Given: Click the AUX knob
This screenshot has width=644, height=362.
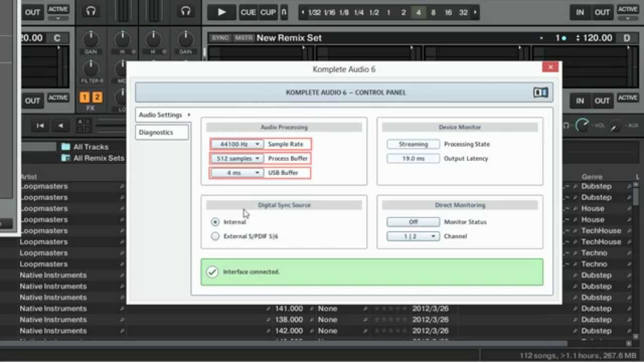Looking at the screenshot, I should click(616, 125).
